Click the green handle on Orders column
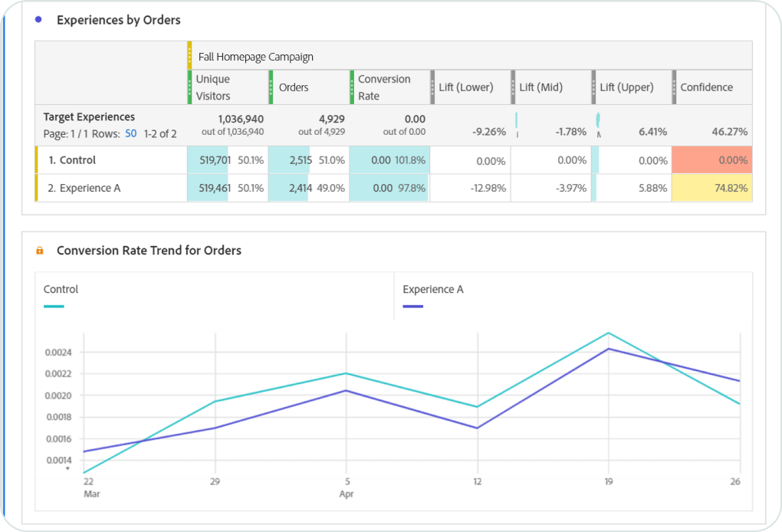Image resolution: width=782 pixels, height=532 pixels. 271,87
